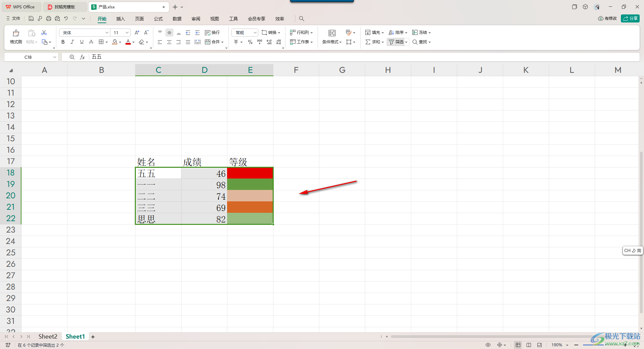Toggle Italic formatting
This screenshot has height=349, width=644.
(72, 42)
